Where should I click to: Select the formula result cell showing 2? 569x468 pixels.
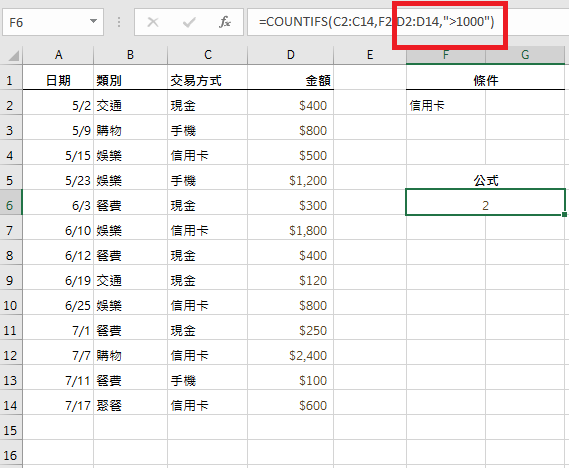click(486, 205)
